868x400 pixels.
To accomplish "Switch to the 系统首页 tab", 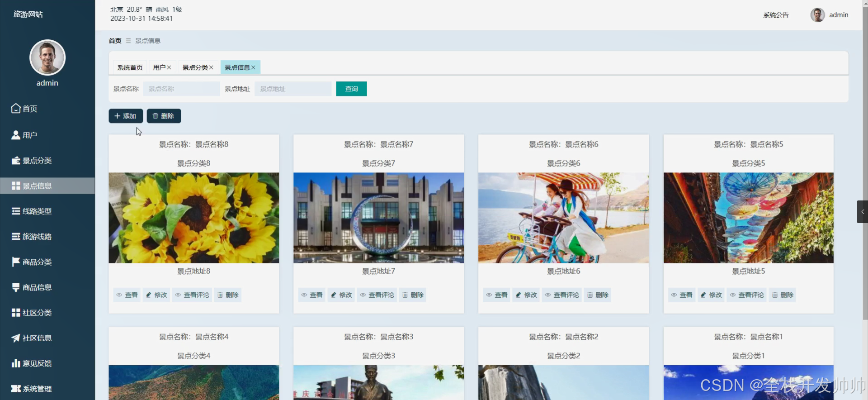I will (130, 67).
